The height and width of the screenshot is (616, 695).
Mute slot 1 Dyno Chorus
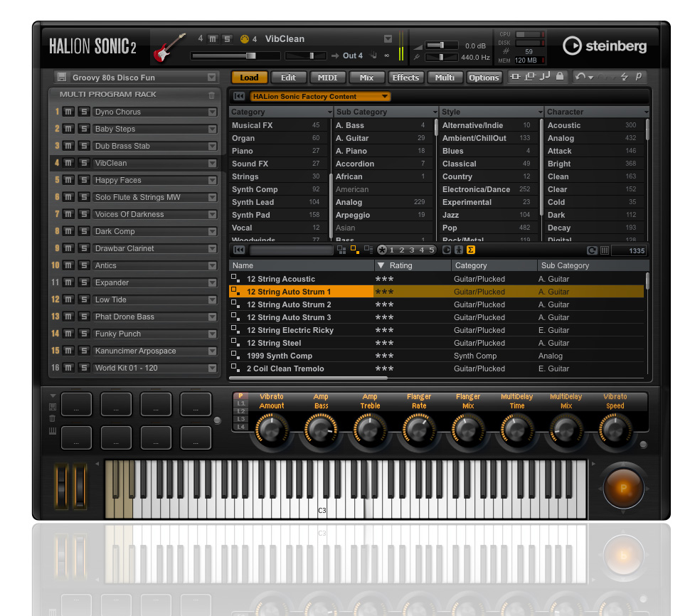tap(68, 112)
